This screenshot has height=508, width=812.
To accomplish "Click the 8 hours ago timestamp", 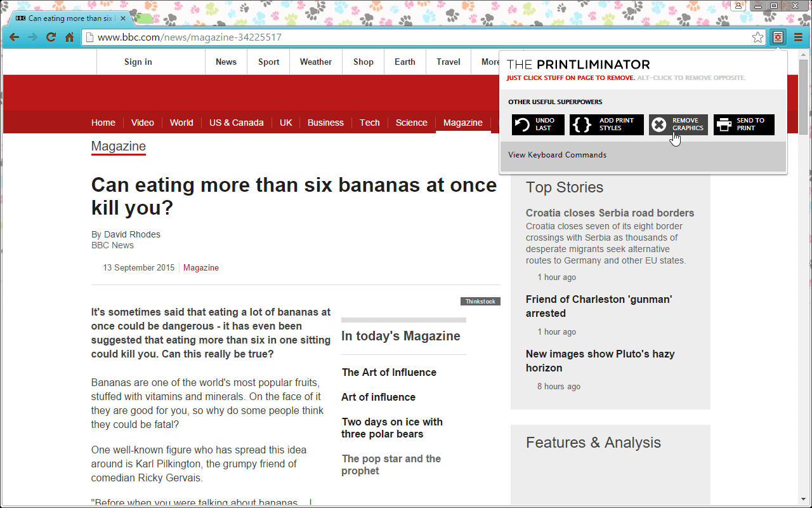I will click(x=559, y=387).
